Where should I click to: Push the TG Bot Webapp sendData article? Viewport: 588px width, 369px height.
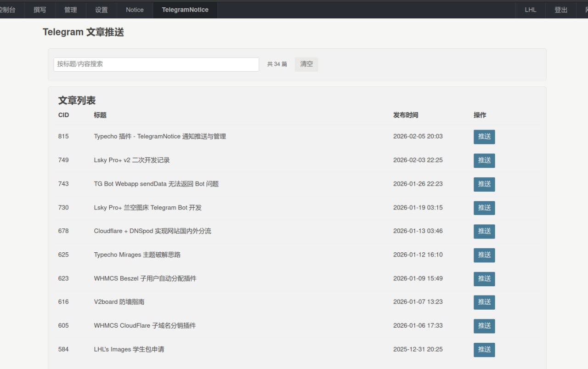tap(484, 184)
